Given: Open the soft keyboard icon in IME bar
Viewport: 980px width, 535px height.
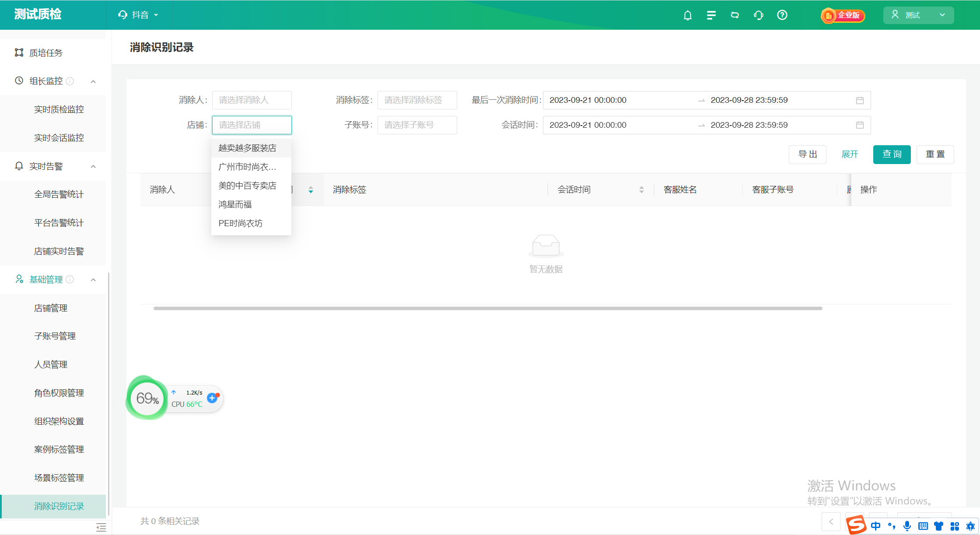Looking at the screenshot, I should (923, 526).
